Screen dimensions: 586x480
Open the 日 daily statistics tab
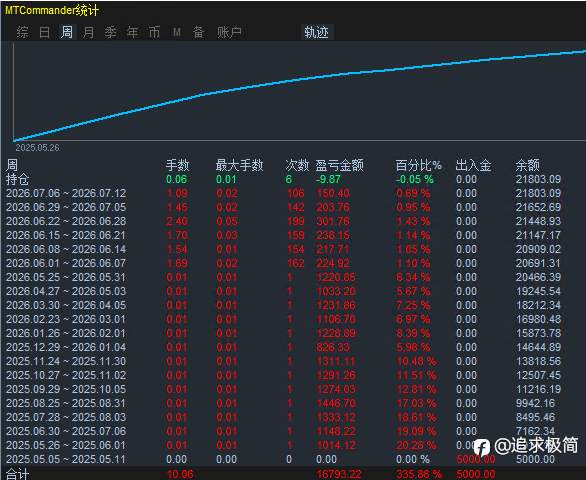44,32
